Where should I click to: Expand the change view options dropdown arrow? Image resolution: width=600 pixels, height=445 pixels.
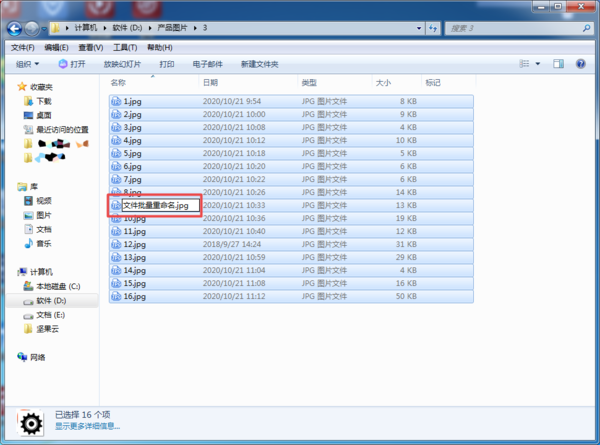540,64
